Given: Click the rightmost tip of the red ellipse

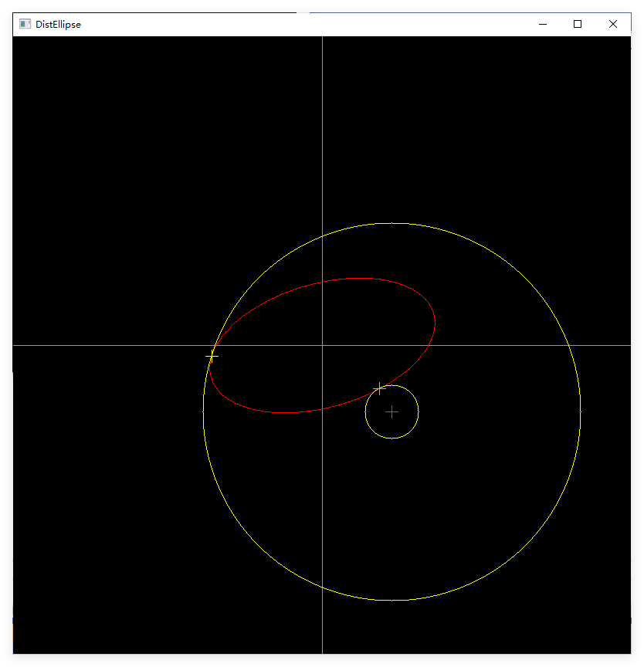Looking at the screenshot, I should 435,319.
